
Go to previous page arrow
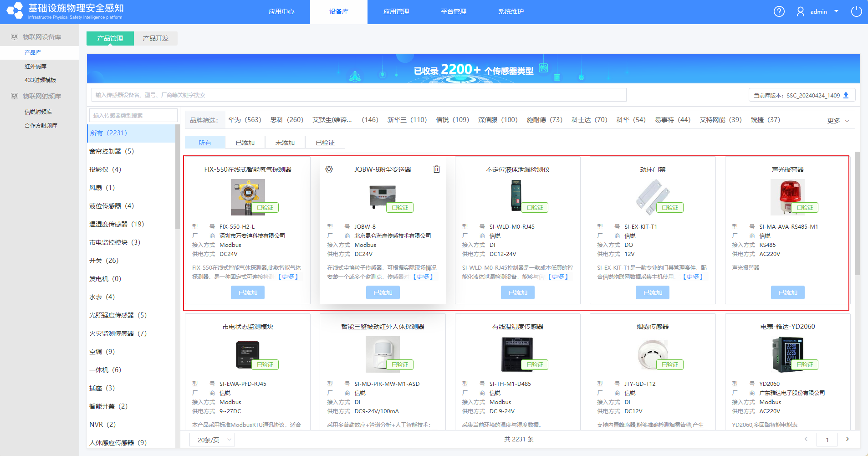click(x=806, y=439)
